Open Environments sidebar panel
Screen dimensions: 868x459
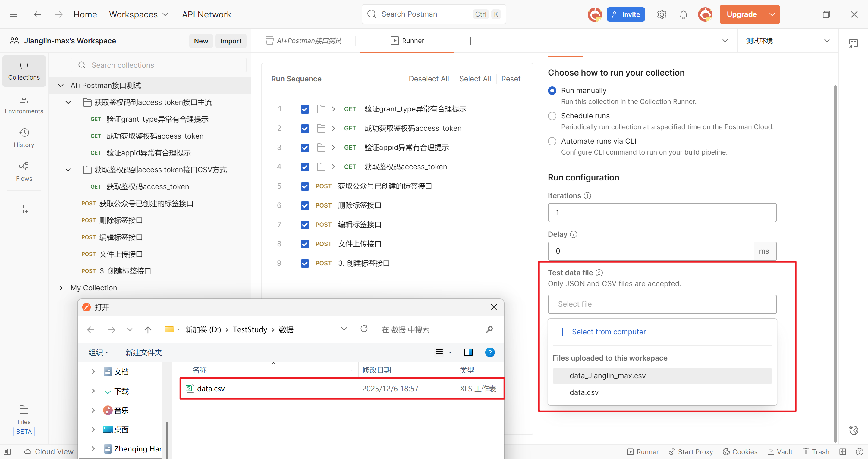tap(24, 105)
